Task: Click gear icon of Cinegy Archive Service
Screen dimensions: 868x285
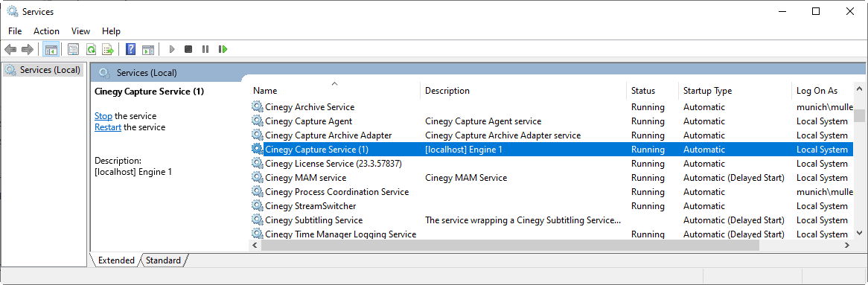Action: pos(257,107)
